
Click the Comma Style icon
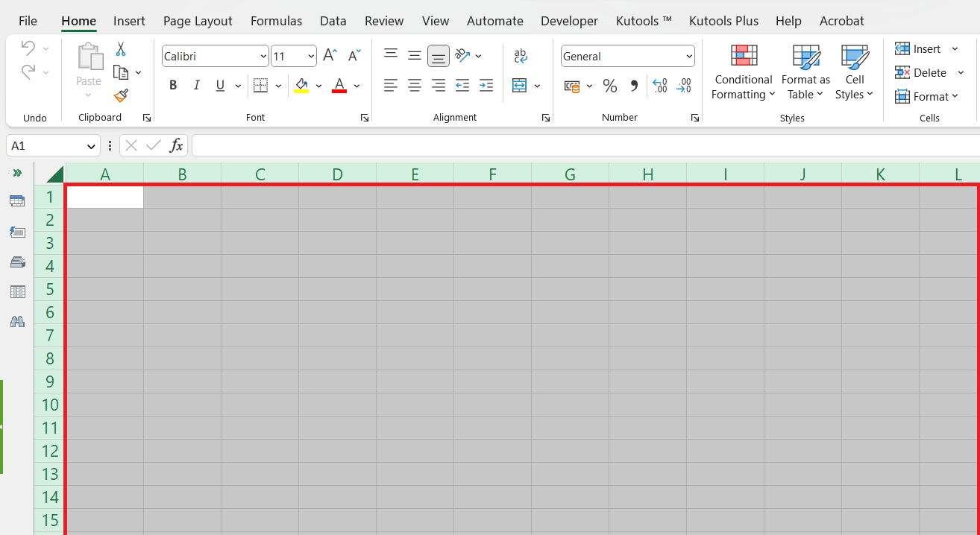[633, 86]
